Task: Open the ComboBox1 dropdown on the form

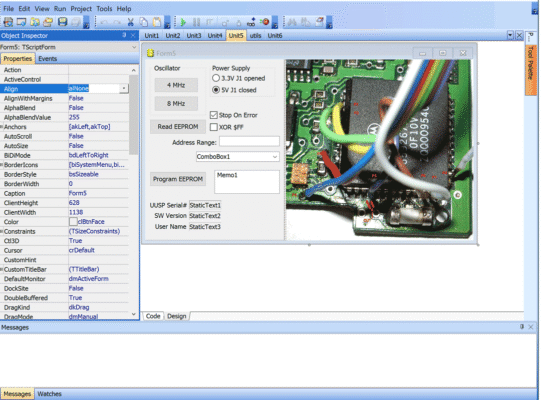Action: pos(275,157)
